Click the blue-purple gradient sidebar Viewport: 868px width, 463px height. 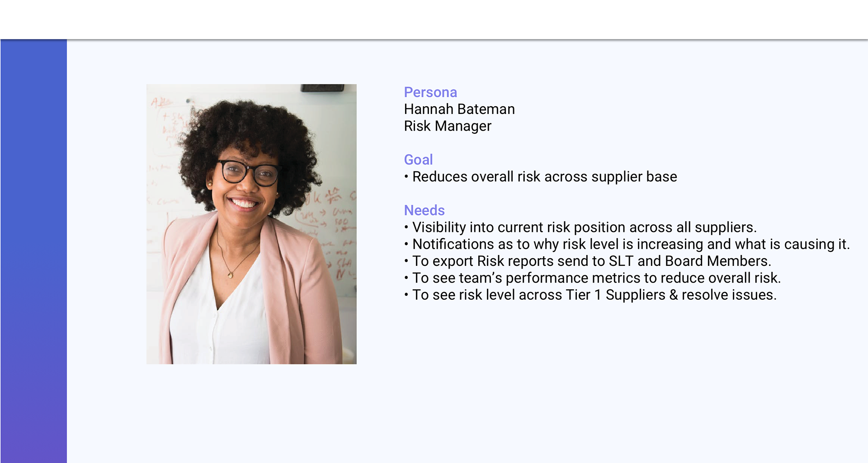33,251
